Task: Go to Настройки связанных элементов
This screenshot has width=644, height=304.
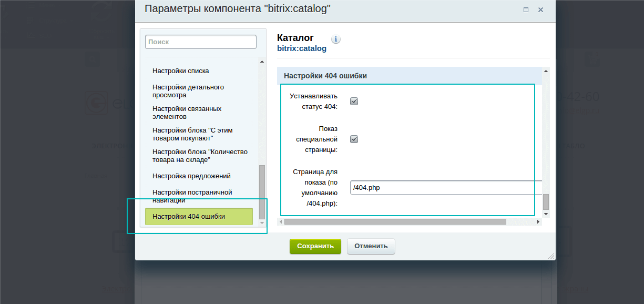Action: pyautogui.click(x=187, y=113)
